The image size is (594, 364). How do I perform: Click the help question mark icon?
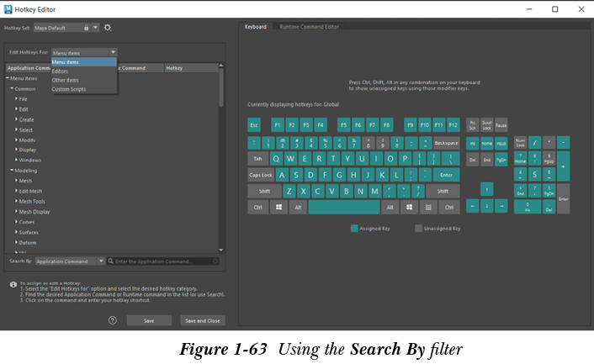113,320
